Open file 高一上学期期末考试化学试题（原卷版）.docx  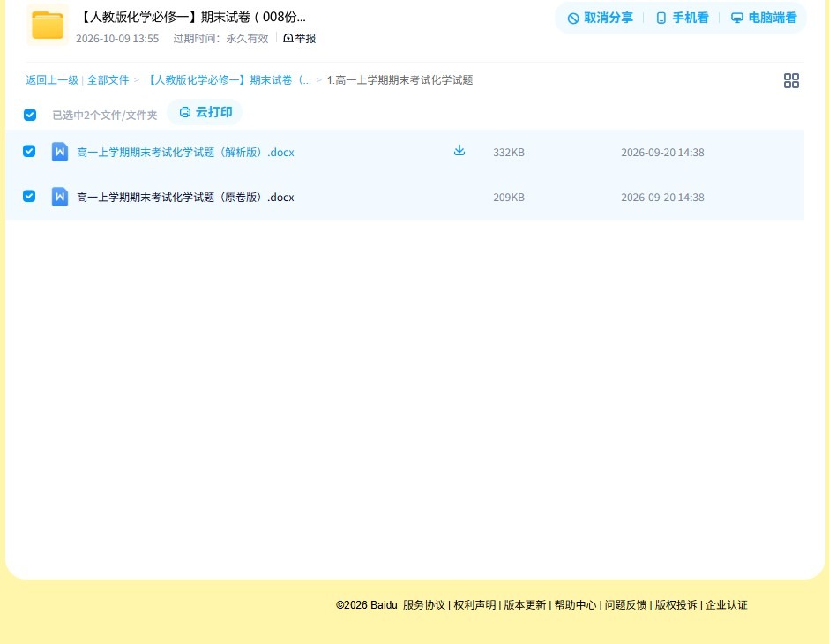pos(185,198)
